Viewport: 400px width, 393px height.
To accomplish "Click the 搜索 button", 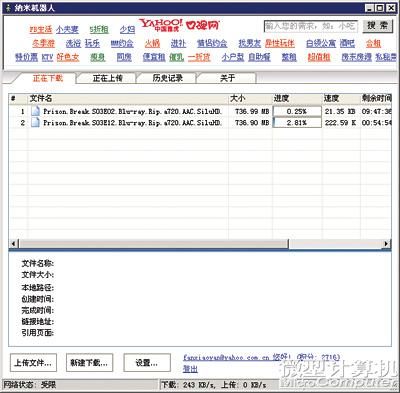I will (378, 26).
